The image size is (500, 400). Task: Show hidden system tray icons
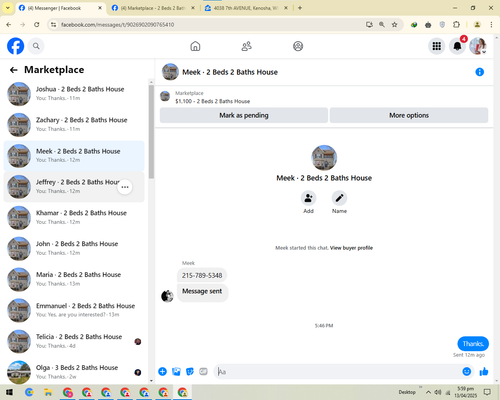[x=428, y=392]
